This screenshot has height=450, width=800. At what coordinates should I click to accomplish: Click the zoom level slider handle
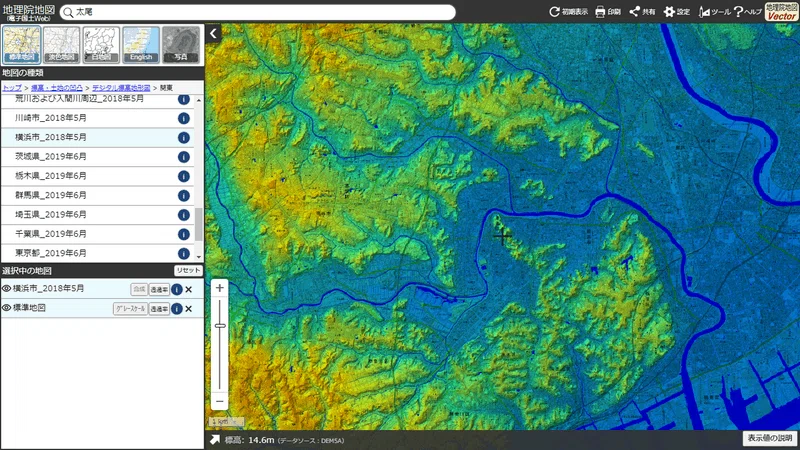[220, 326]
